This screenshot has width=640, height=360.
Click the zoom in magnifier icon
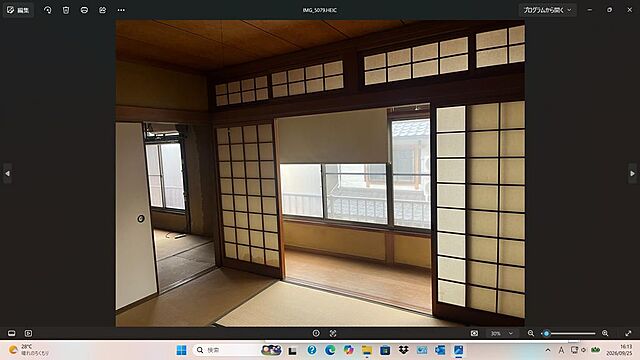tap(605, 333)
